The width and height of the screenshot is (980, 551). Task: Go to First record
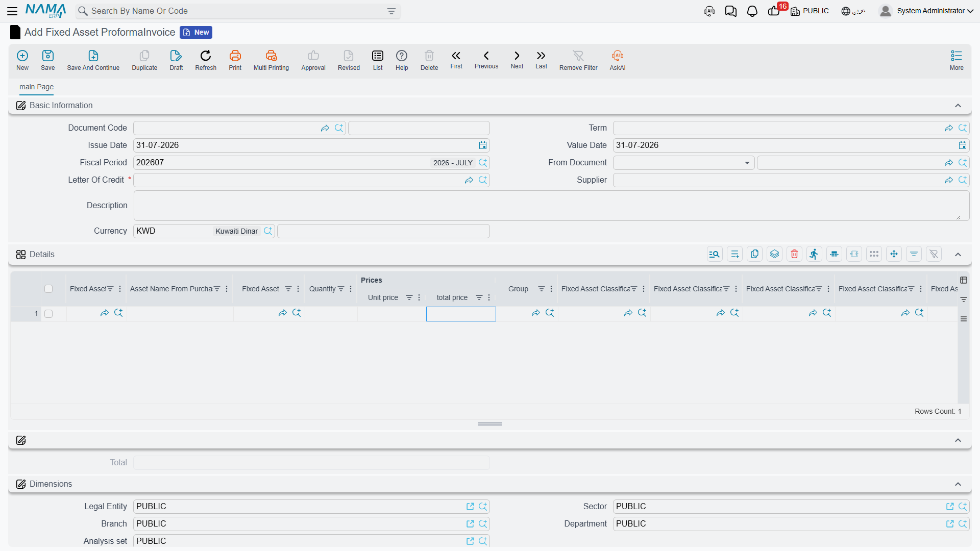[x=456, y=60]
